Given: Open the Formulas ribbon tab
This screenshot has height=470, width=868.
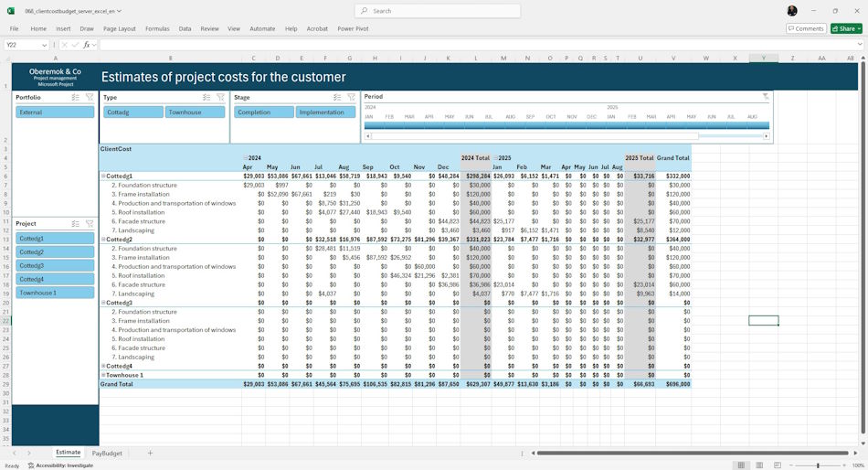Looking at the screenshot, I should 157,29.
